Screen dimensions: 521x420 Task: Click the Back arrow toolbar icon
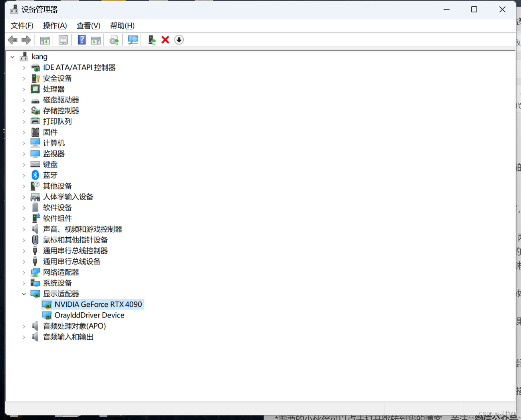13,40
